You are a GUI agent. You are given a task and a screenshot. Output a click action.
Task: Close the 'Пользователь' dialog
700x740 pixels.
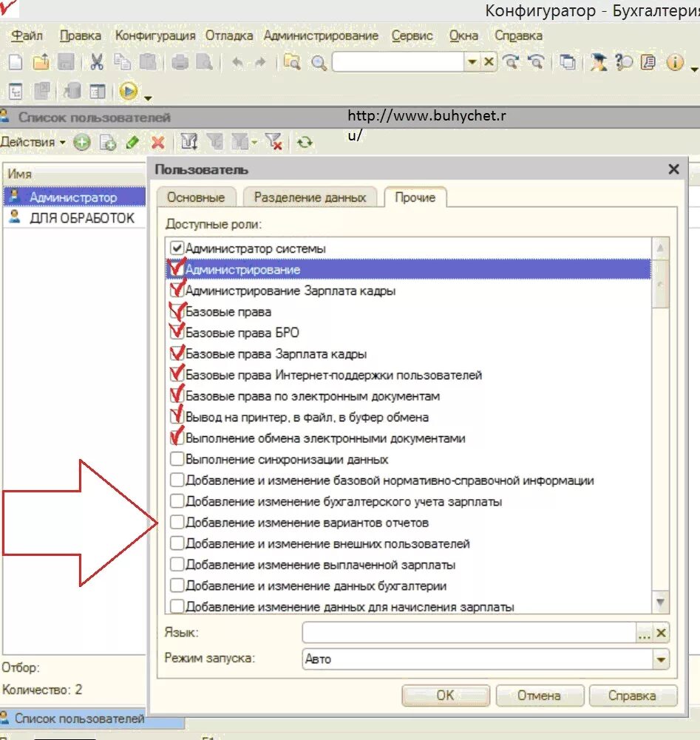click(673, 169)
